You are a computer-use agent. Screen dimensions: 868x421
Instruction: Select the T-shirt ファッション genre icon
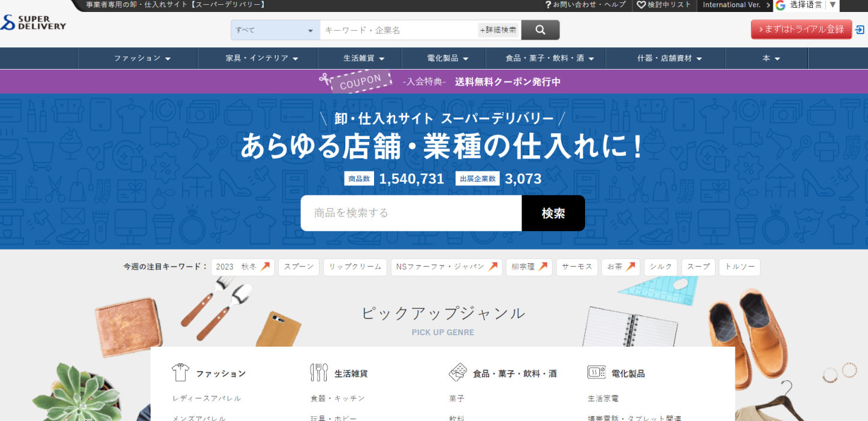179,372
